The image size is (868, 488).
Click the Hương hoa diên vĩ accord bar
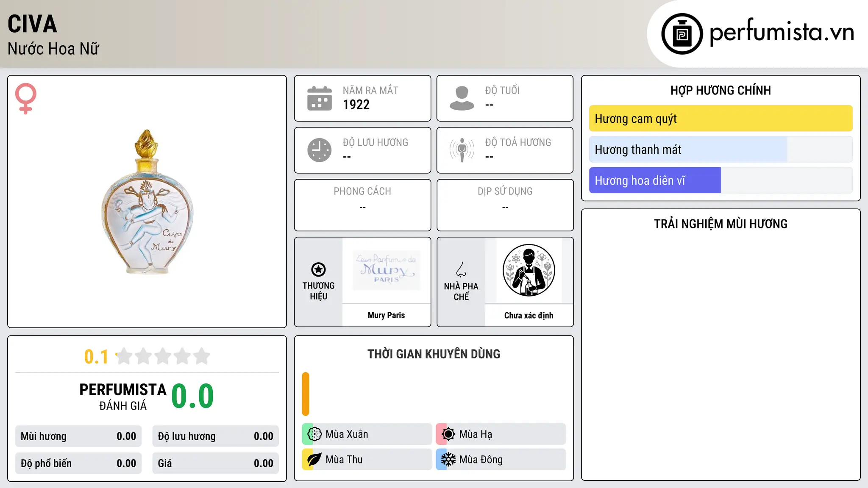(x=721, y=180)
